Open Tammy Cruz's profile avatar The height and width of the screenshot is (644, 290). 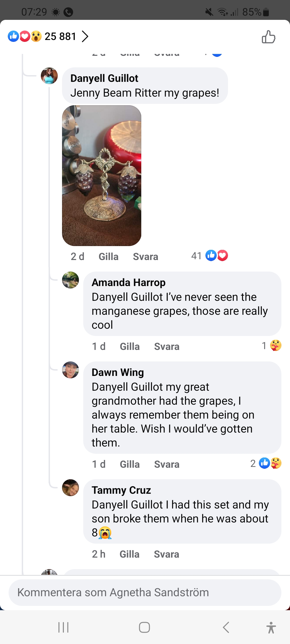pos(70,488)
